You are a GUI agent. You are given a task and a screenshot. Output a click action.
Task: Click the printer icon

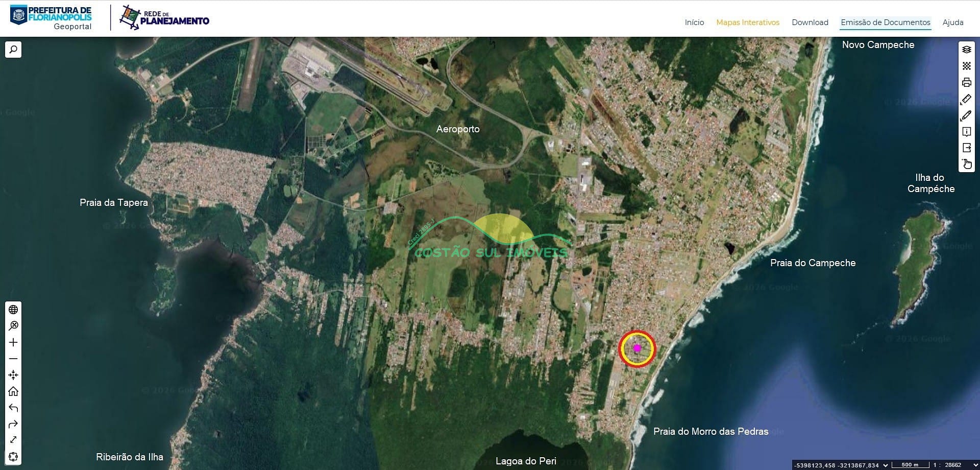click(x=966, y=82)
